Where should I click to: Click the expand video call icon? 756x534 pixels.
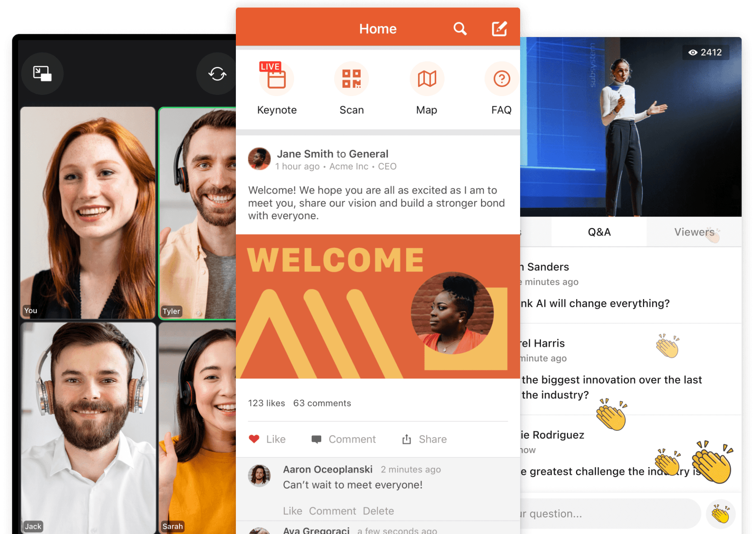point(43,73)
